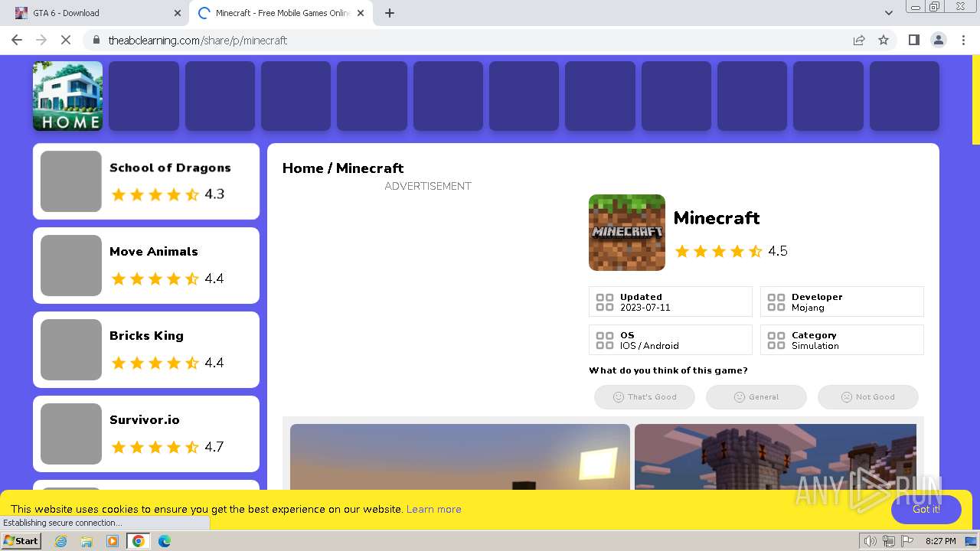Click the system clock showing 8:27 PM
The image size is (980, 551).
[x=940, y=541]
